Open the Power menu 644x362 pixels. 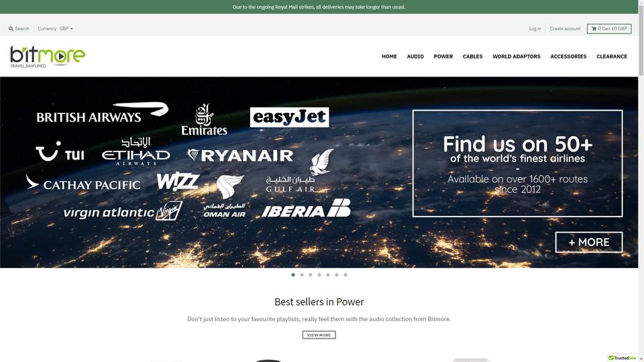443,56
